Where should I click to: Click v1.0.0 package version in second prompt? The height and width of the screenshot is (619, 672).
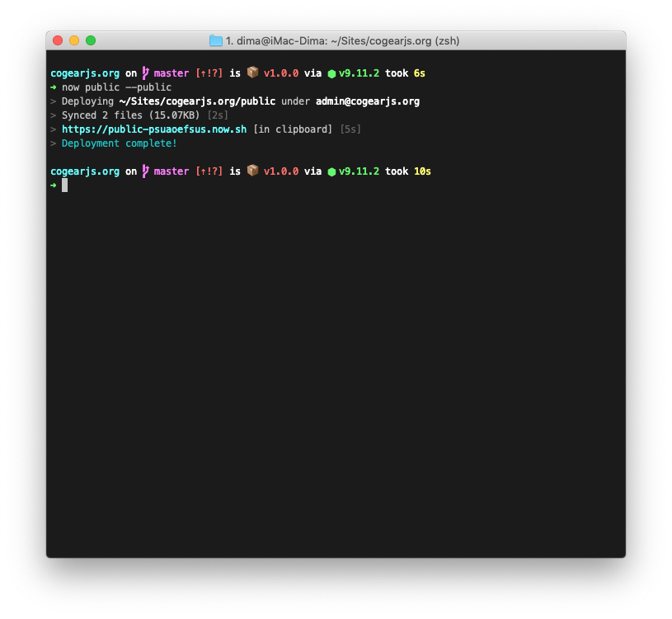pyautogui.click(x=281, y=171)
